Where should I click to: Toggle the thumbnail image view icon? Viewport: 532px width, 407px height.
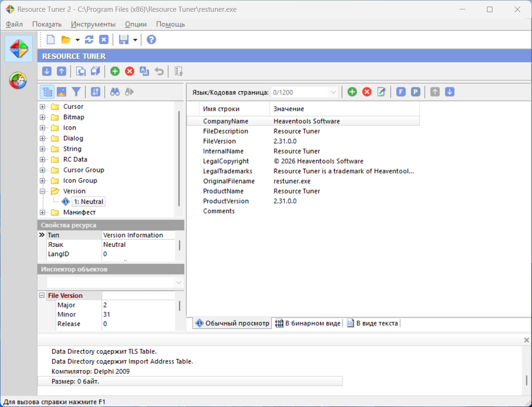click(62, 92)
